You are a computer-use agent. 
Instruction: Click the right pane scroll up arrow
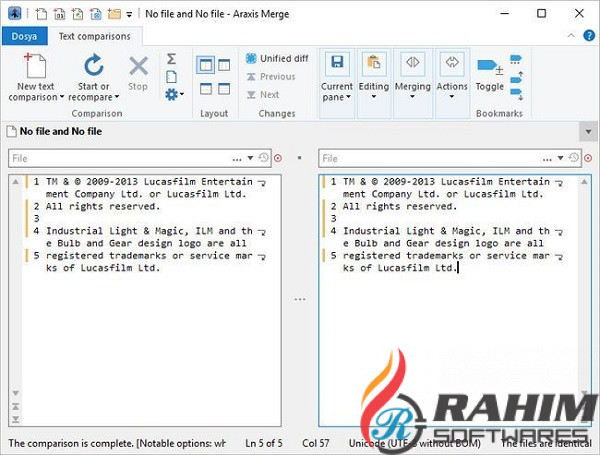tap(584, 182)
